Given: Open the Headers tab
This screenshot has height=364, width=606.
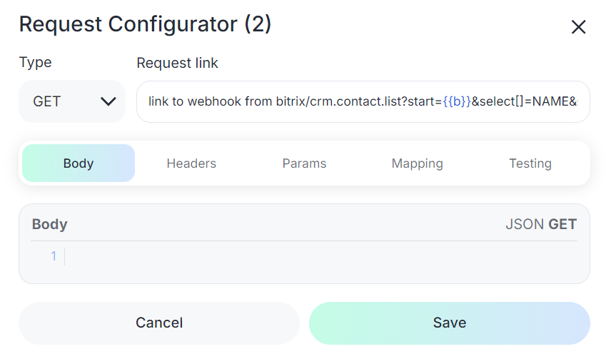Looking at the screenshot, I should 191,163.
